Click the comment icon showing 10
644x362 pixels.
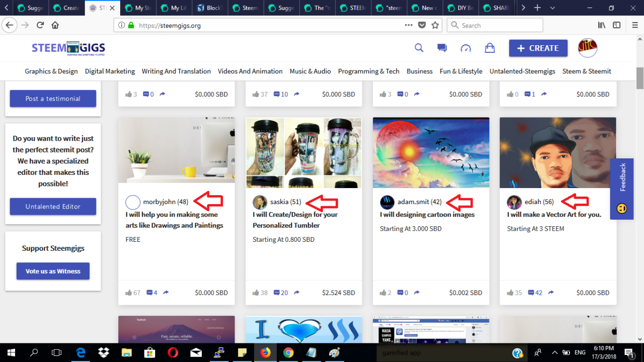click(277, 94)
